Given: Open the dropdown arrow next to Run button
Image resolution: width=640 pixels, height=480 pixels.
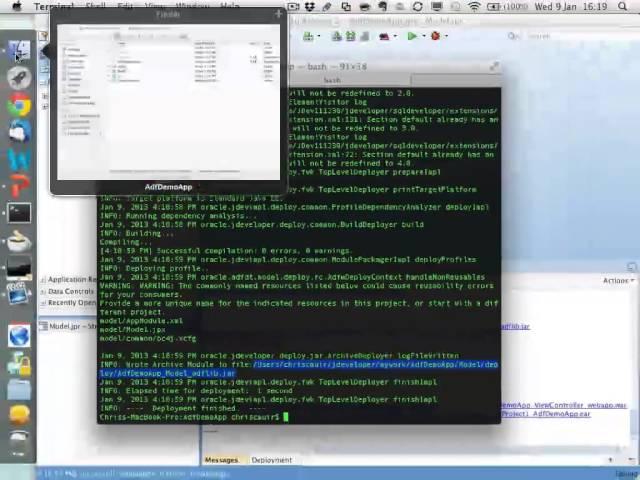Looking at the screenshot, I should [x=423, y=36].
